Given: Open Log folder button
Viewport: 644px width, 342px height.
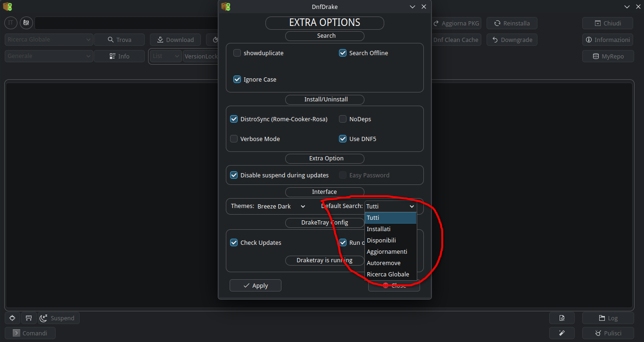Looking at the screenshot, I should click(608, 318).
